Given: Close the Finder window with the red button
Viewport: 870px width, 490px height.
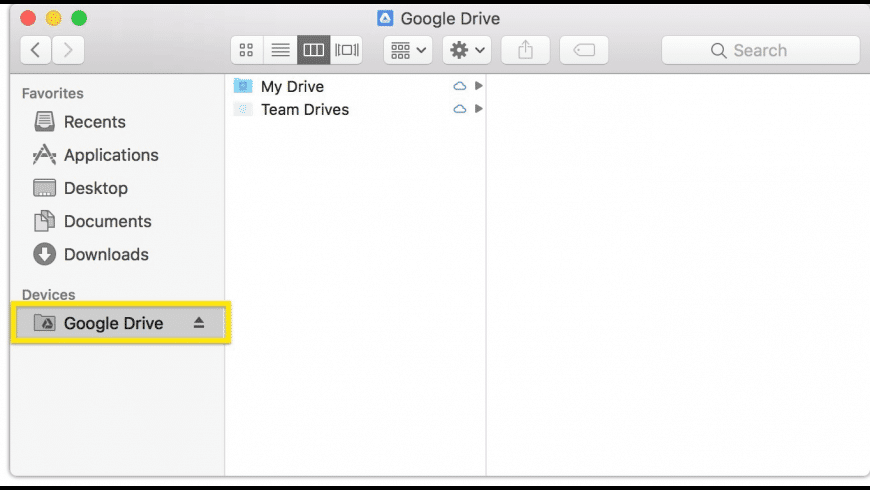Looking at the screenshot, I should (x=28, y=18).
